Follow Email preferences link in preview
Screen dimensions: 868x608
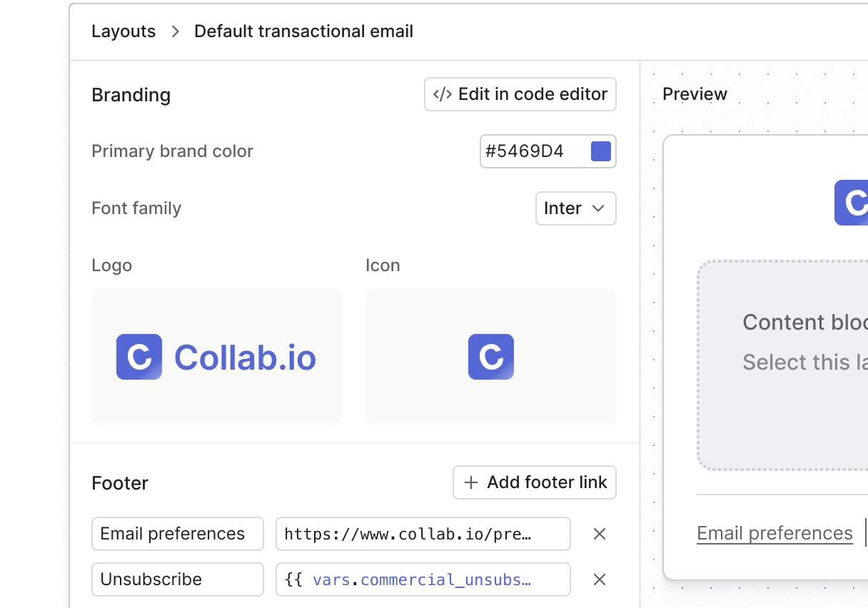point(774,533)
